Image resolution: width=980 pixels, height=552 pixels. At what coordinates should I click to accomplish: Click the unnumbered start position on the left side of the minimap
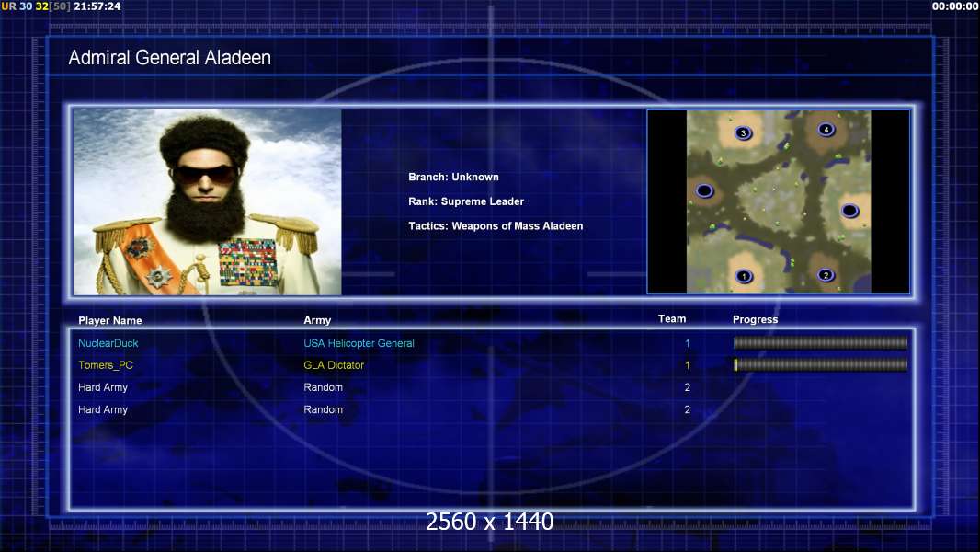click(x=704, y=190)
